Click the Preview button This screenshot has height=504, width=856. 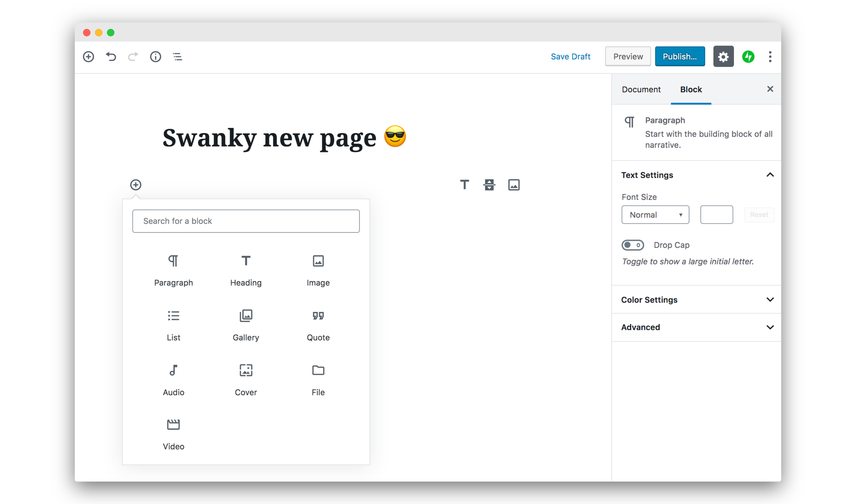(628, 56)
